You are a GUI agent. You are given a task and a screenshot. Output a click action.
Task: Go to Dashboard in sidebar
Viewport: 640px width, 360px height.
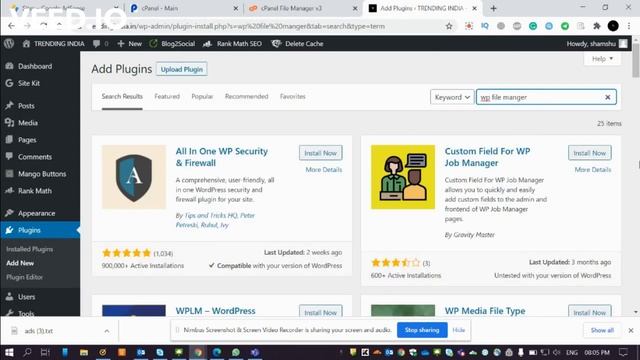click(x=35, y=66)
